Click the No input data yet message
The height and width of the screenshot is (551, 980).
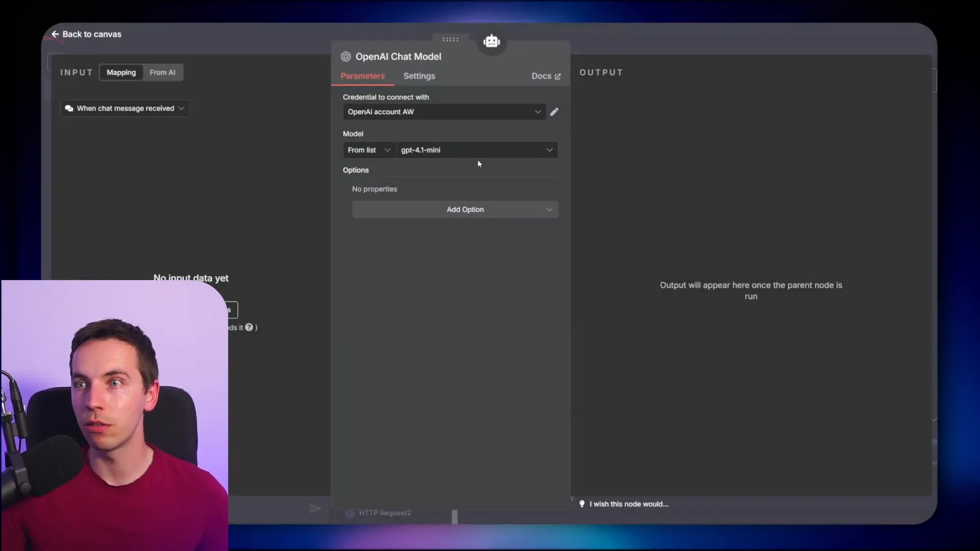tap(191, 278)
